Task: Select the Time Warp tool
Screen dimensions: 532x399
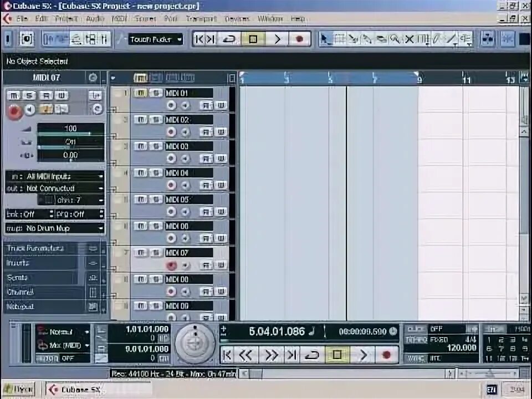Action: point(423,39)
